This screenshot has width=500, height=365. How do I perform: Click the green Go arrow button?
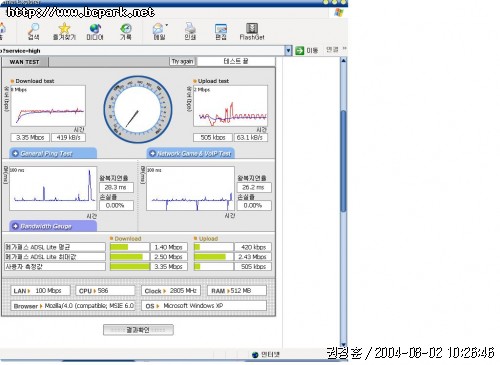pyautogui.click(x=300, y=51)
